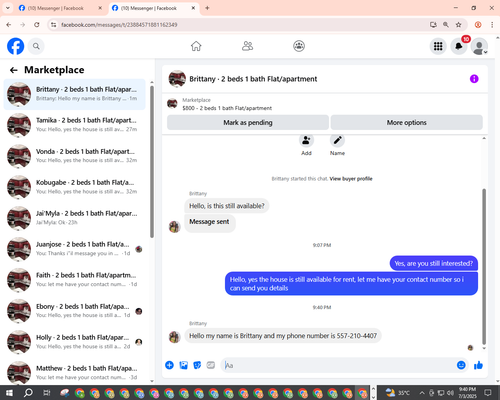Click the back arrow beside Marketplace
Screen dimensions: 500x400
(14, 70)
